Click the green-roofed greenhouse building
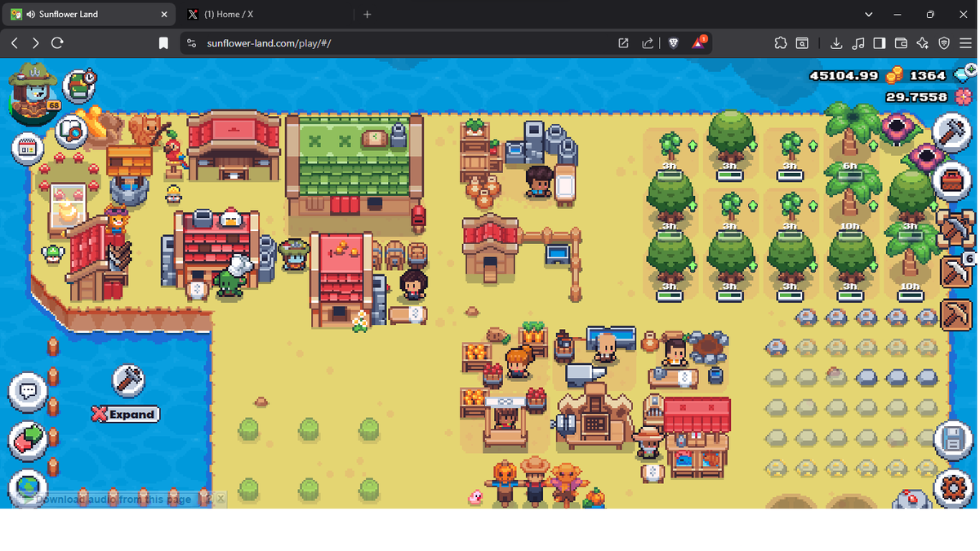Screen dimensions: 980x551 point(354,165)
